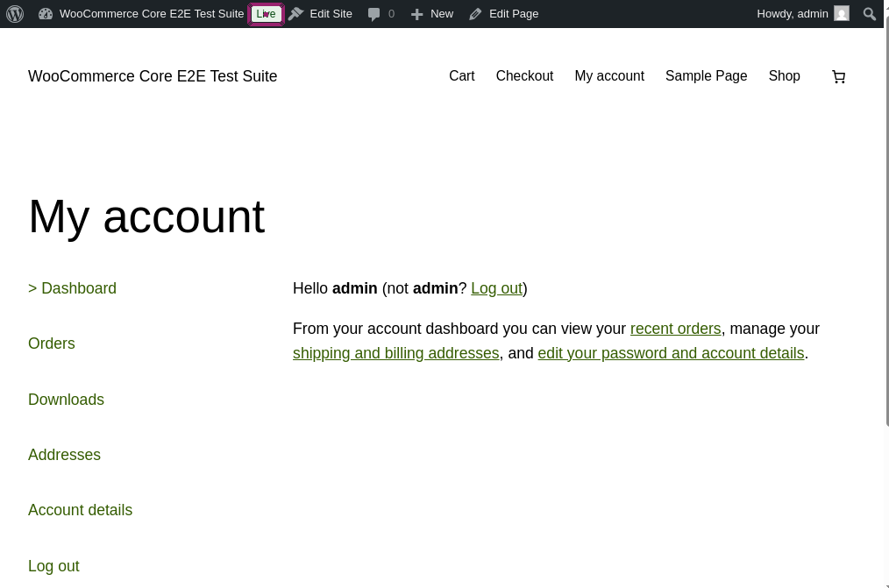Open Checkout from the navigation menu
This screenshot has width=889, height=588.
pos(524,76)
